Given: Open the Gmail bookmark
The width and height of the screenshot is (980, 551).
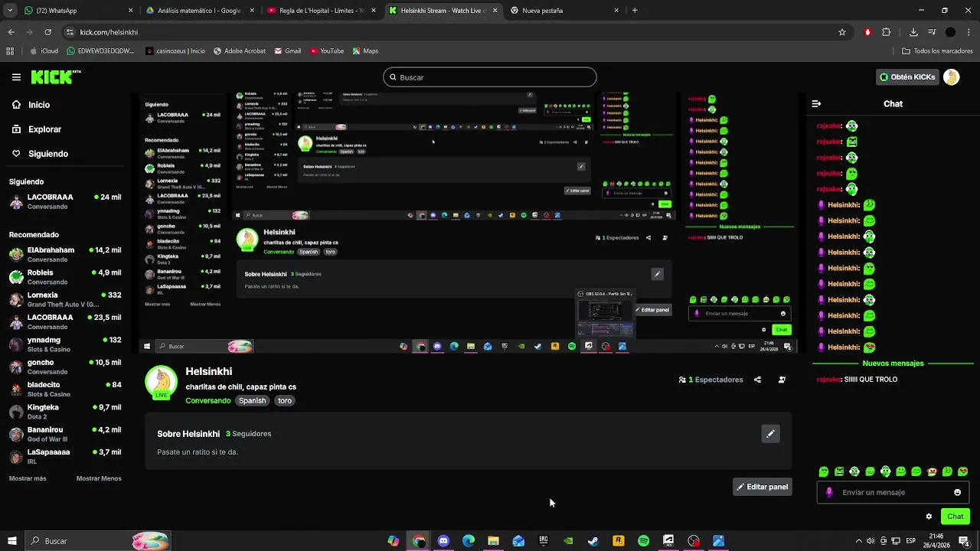Looking at the screenshot, I should [x=287, y=51].
